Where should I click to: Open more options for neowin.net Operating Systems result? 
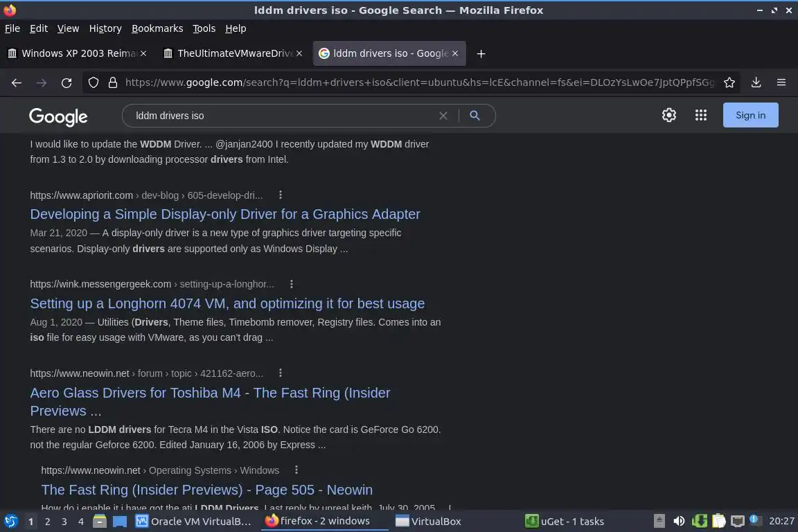[296, 470]
